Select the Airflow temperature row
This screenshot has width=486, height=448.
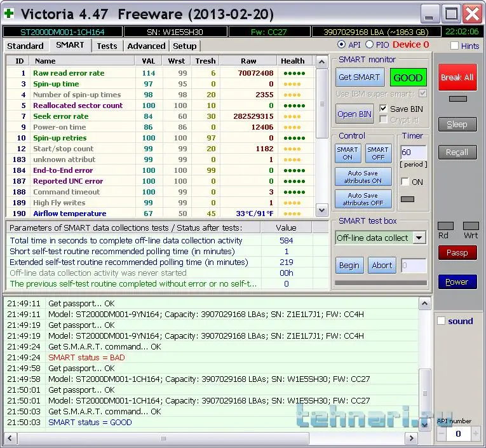coord(160,214)
